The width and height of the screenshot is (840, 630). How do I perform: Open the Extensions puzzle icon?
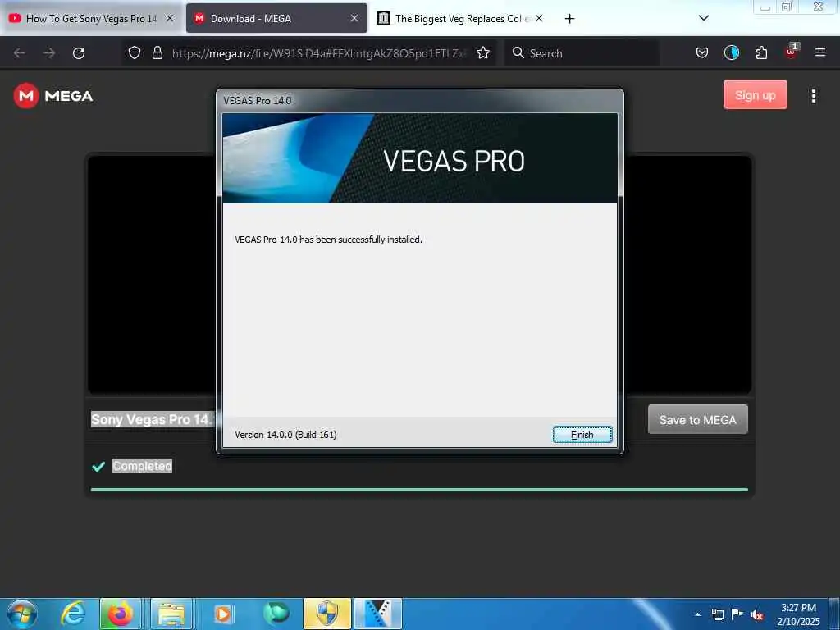pos(761,52)
